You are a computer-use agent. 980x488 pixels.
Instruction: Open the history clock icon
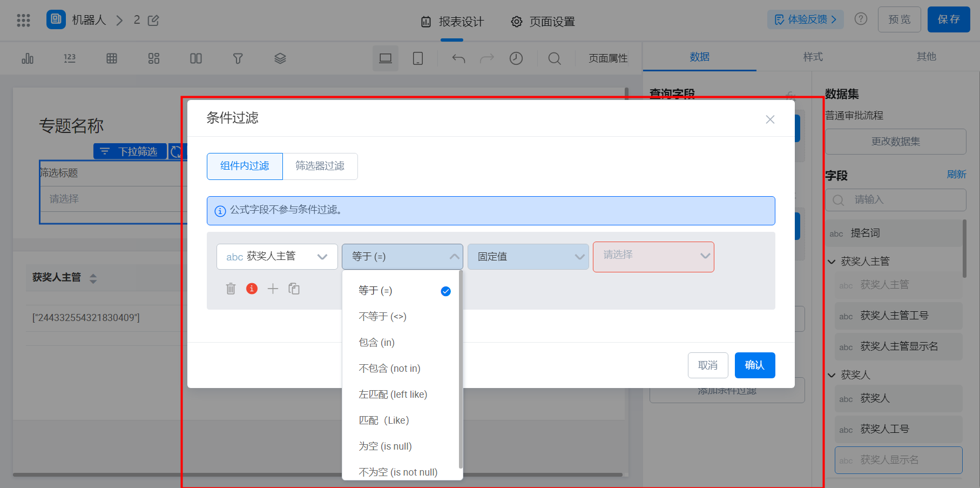click(516, 58)
